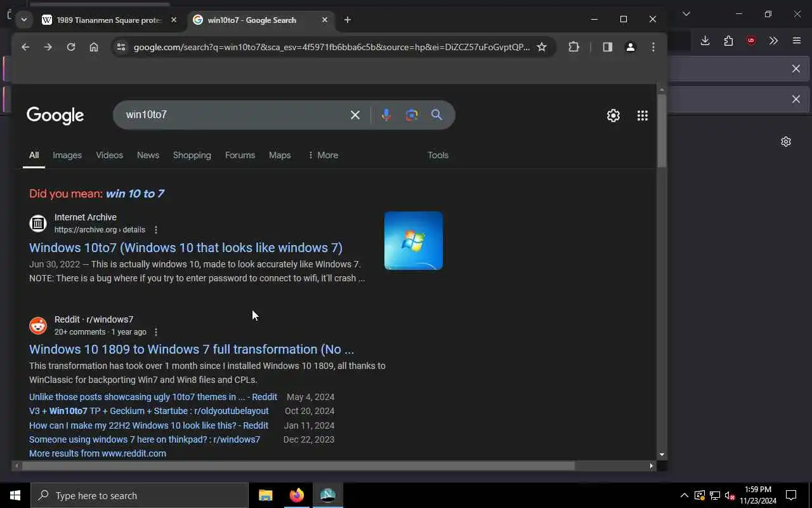Open Windows 10 1809 transformation Reddit result
The image size is (812, 508).
192,349
